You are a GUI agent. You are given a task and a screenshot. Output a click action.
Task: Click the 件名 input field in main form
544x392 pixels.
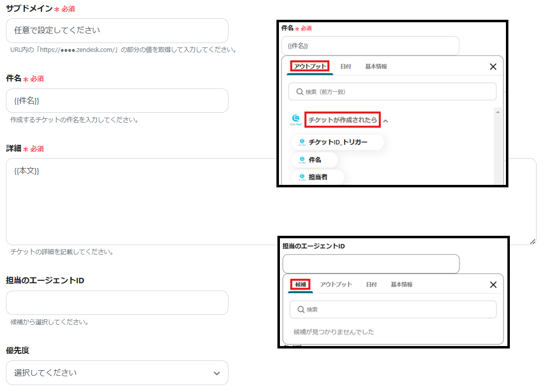117,101
